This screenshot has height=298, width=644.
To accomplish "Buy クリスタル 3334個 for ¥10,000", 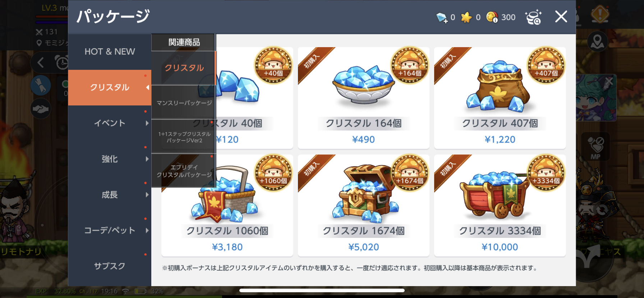I will tap(500, 206).
